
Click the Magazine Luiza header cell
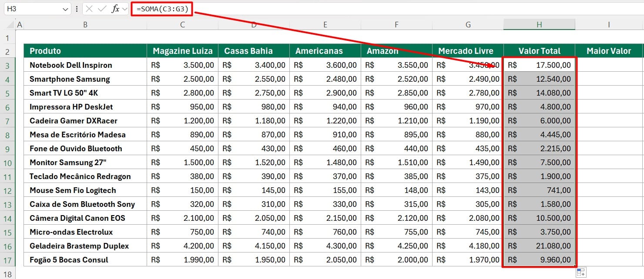tap(182, 51)
